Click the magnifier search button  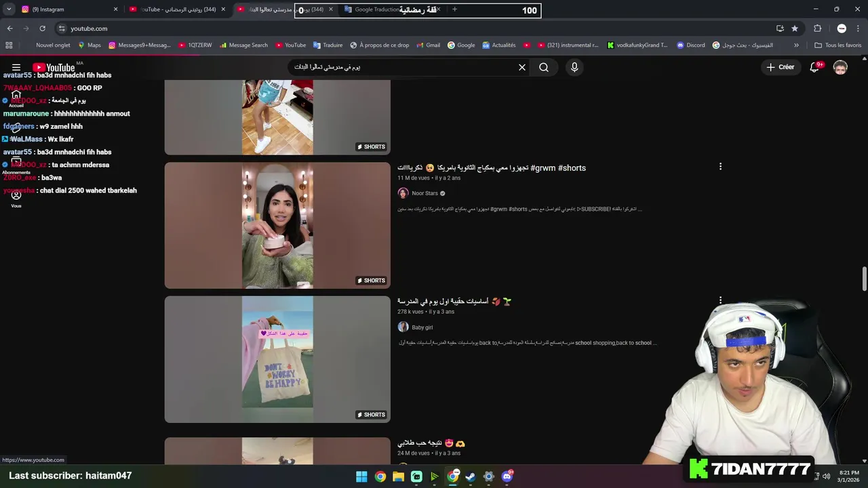tap(544, 67)
